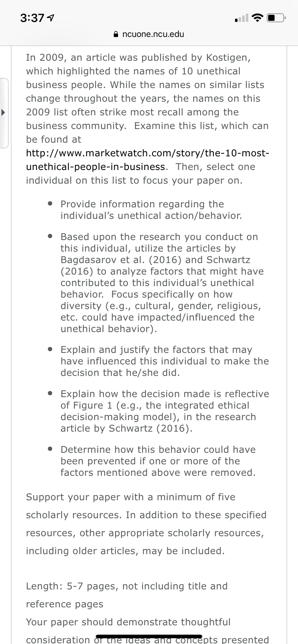Screen dimensions: 298x644
Task: Tap the location arrow beside the time
Action: click(51, 18)
